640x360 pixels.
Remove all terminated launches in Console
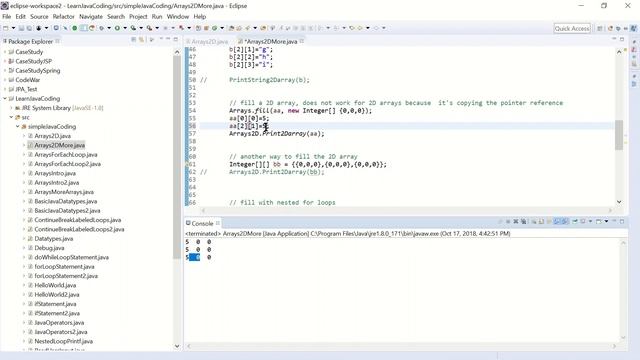pyautogui.click(x=524, y=221)
